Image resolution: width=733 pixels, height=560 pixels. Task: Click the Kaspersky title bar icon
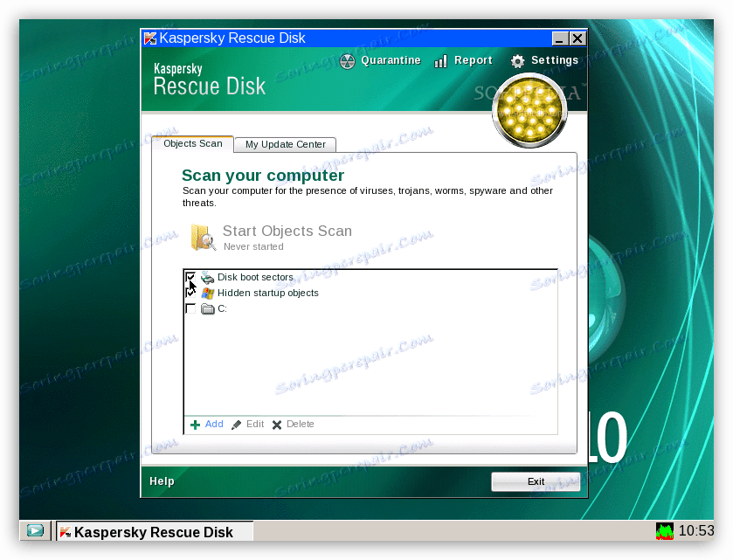pos(150,38)
